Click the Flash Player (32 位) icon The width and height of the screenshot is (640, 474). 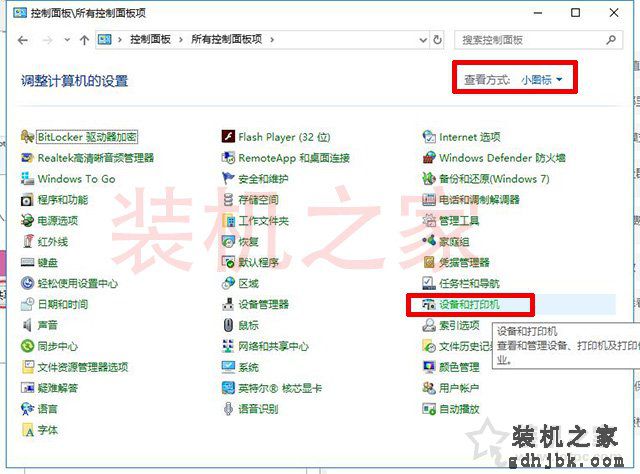tap(228, 137)
